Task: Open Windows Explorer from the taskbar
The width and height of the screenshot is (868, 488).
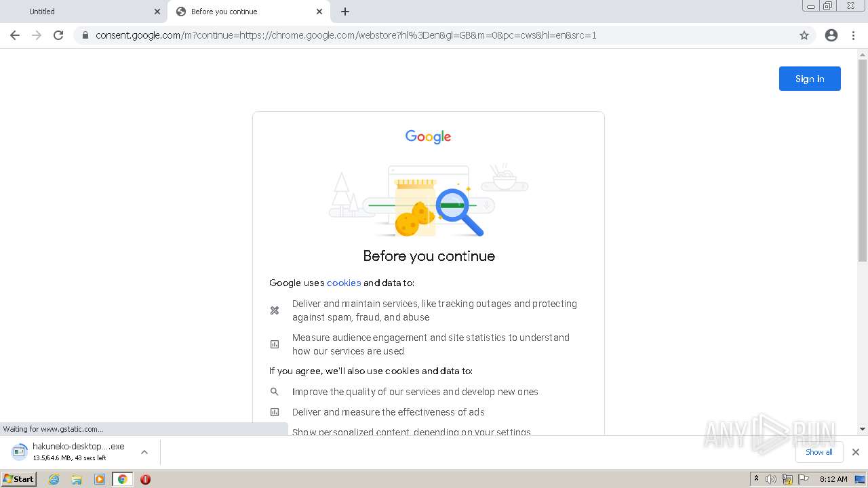Action: coord(77,479)
